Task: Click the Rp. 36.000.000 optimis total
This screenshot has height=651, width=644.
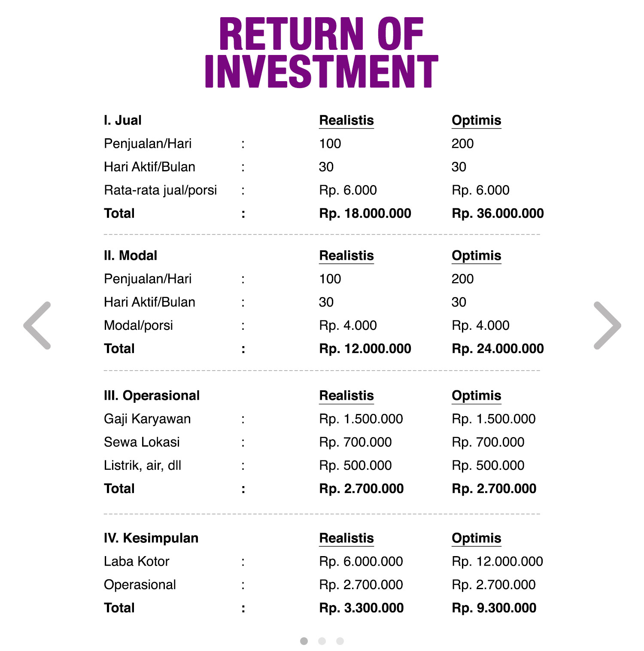Action: click(498, 213)
